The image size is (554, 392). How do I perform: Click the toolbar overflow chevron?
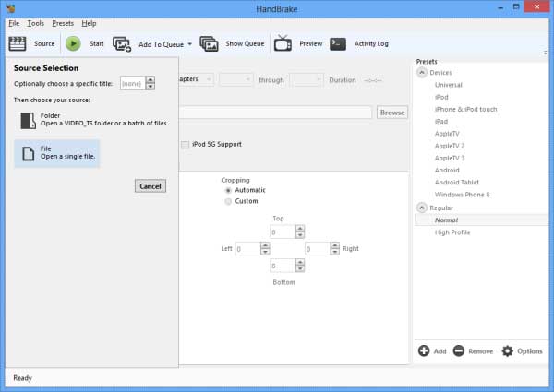[546, 53]
